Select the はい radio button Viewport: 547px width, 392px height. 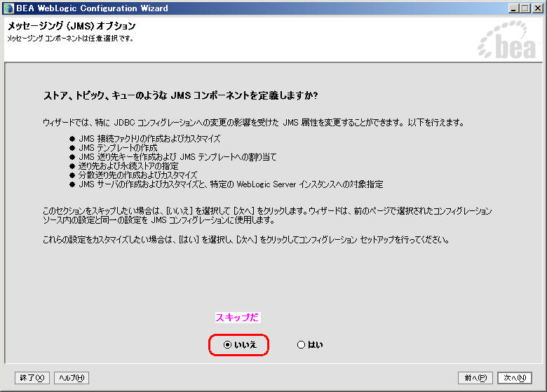(302, 345)
